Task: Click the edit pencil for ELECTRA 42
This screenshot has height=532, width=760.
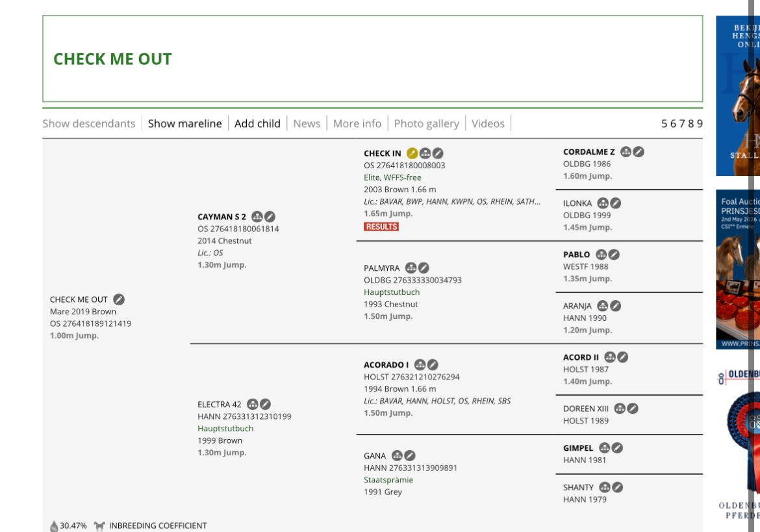Action: click(265, 404)
